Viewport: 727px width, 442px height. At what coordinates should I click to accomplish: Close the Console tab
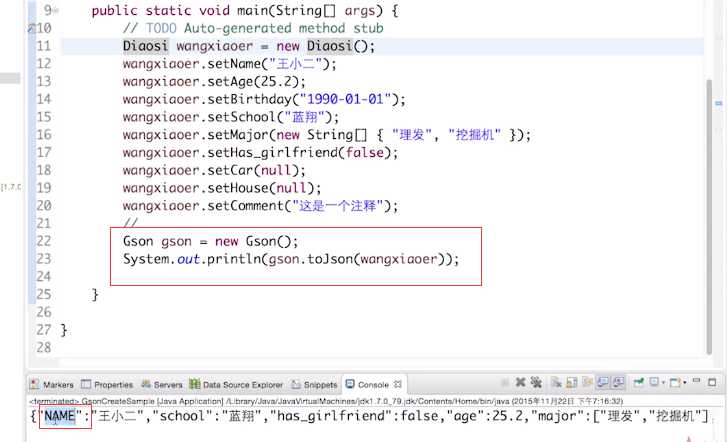tap(398, 384)
